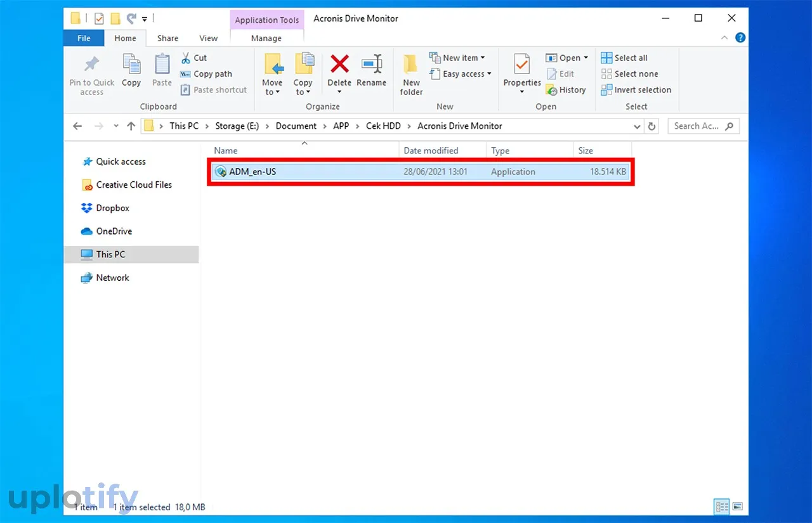Click the Up one level arrow
The width and height of the screenshot is (812, 523).
pyautogui.click(x=131, y=126)
